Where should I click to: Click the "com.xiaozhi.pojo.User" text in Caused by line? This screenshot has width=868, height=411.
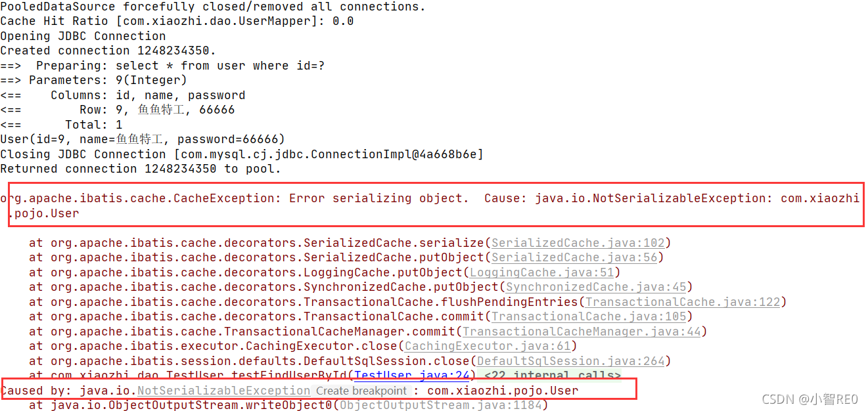point(503,391)
